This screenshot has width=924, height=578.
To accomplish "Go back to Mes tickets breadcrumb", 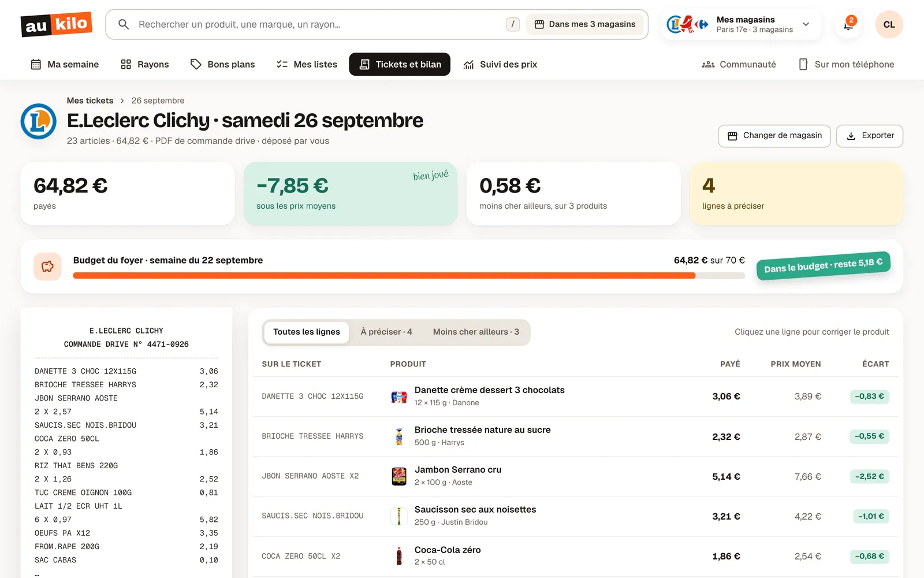I will pyautogui.click(x=90, y=101).
